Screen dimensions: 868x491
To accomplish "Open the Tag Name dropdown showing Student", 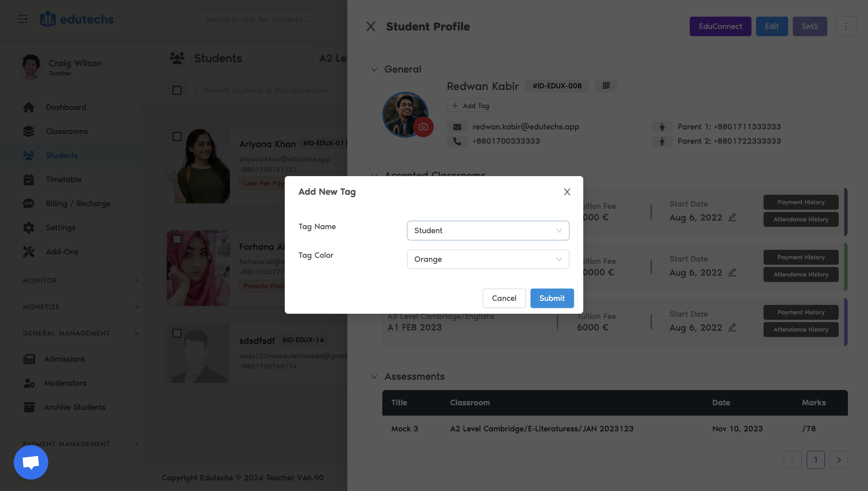I will coord(488,231).
